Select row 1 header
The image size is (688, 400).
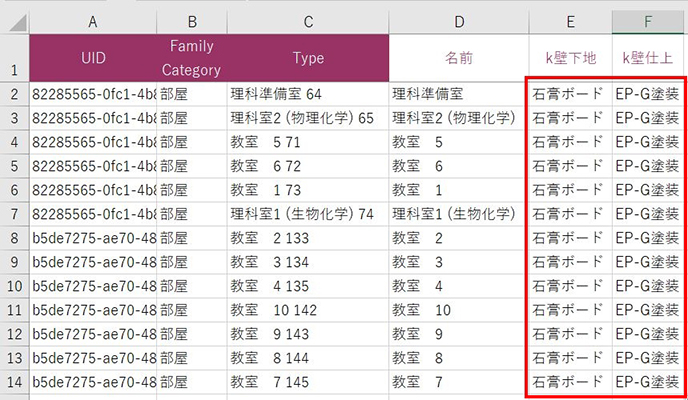tap(14, 58)
